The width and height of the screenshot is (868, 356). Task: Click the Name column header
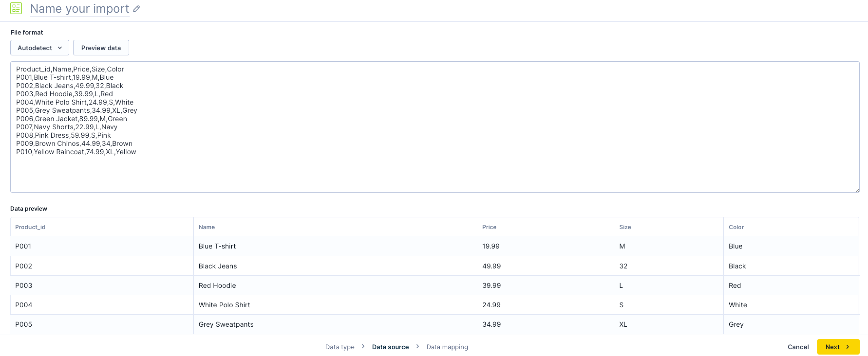[x=207, y=227]
